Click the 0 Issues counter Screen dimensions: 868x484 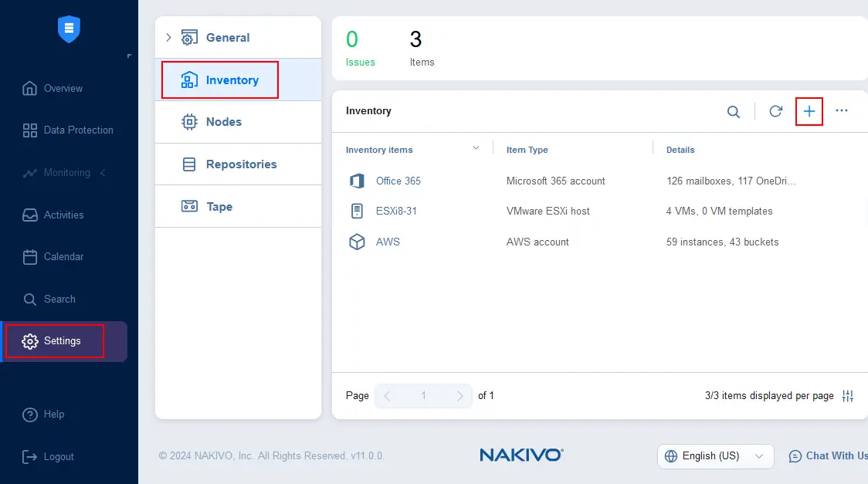360,48
